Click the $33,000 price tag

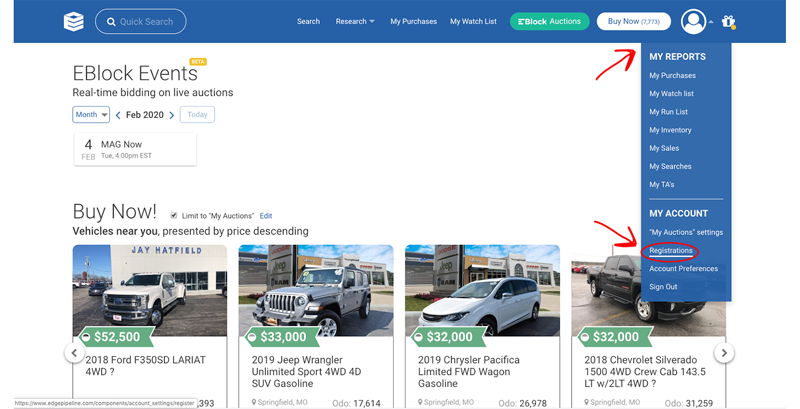(283, 337)
